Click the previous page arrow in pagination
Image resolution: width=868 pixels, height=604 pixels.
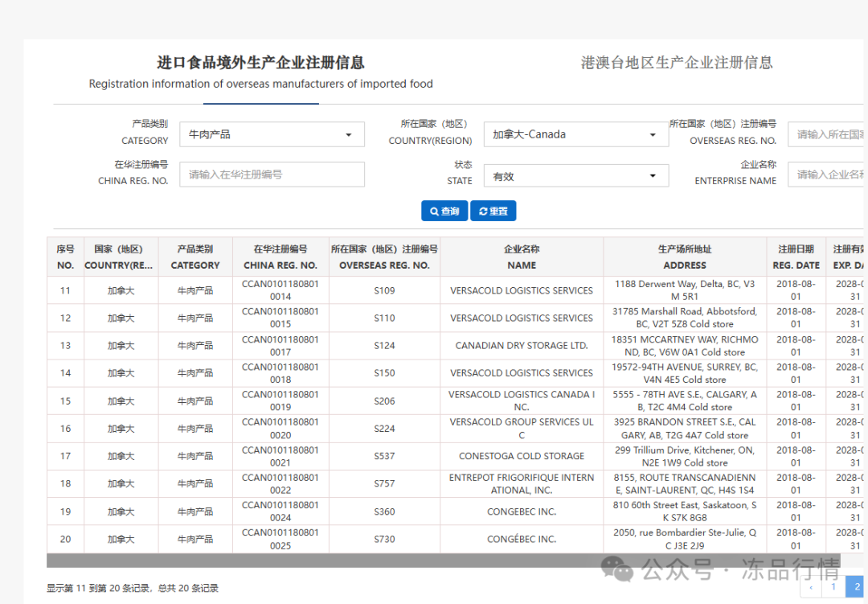812,587
